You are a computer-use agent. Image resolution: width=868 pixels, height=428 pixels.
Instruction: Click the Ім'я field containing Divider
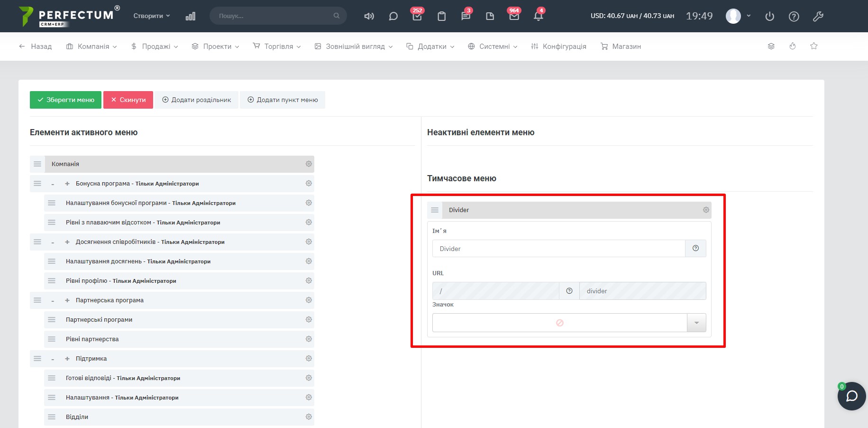tap(558, 249)
